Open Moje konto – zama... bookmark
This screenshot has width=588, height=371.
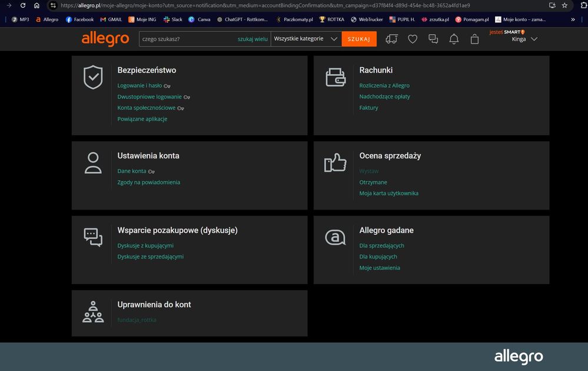pyautogui.click(x=520, y=19)
